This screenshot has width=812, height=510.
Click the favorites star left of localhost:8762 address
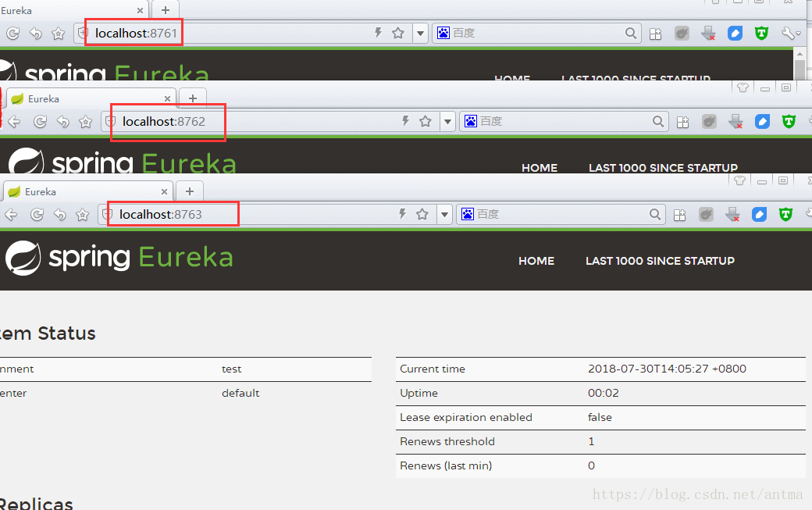point(85,122)
